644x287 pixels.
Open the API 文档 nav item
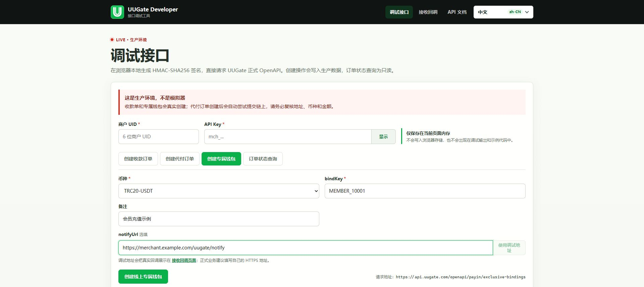(457, 12)
